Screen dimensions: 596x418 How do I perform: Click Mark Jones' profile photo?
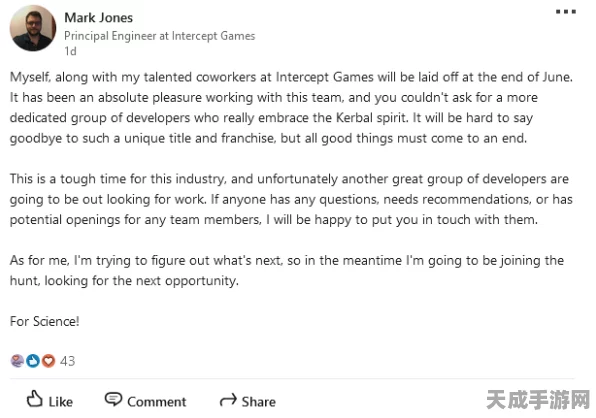[x=33, y=28]
